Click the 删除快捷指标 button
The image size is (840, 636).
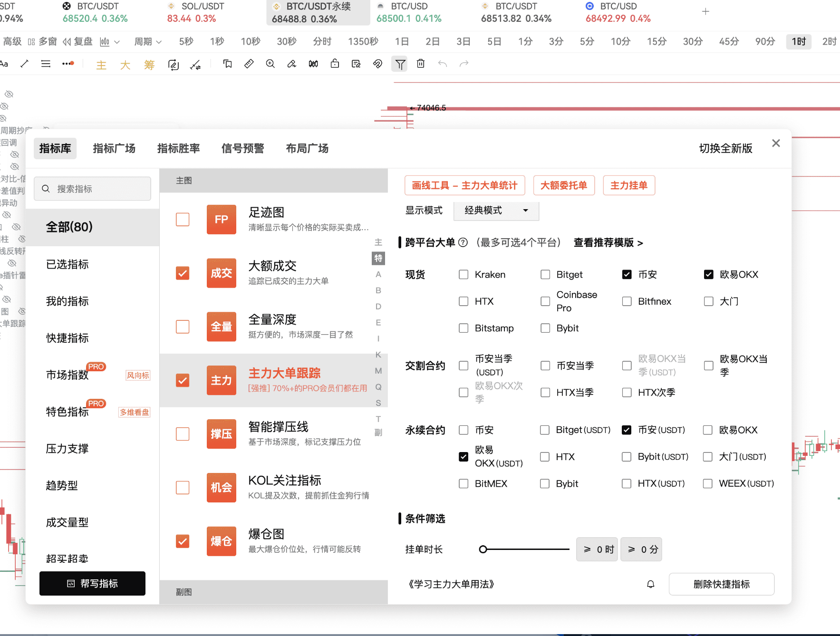(721, 584)
